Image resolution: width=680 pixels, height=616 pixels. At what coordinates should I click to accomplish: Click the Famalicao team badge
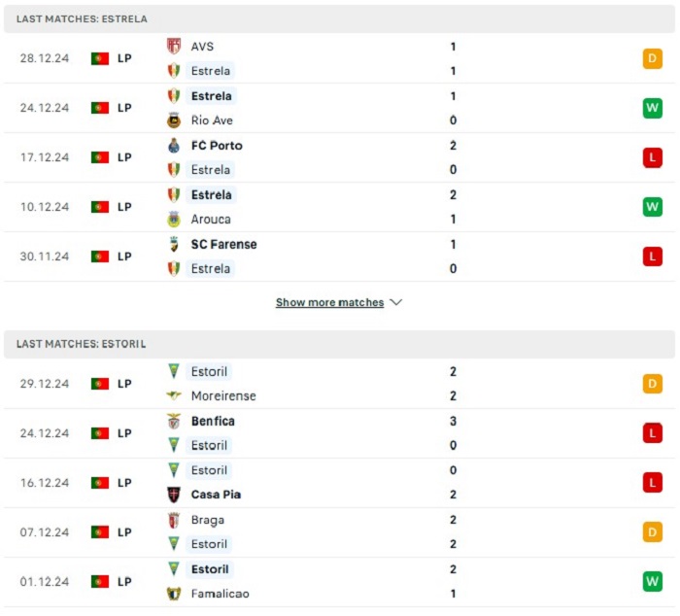point(174,594)
